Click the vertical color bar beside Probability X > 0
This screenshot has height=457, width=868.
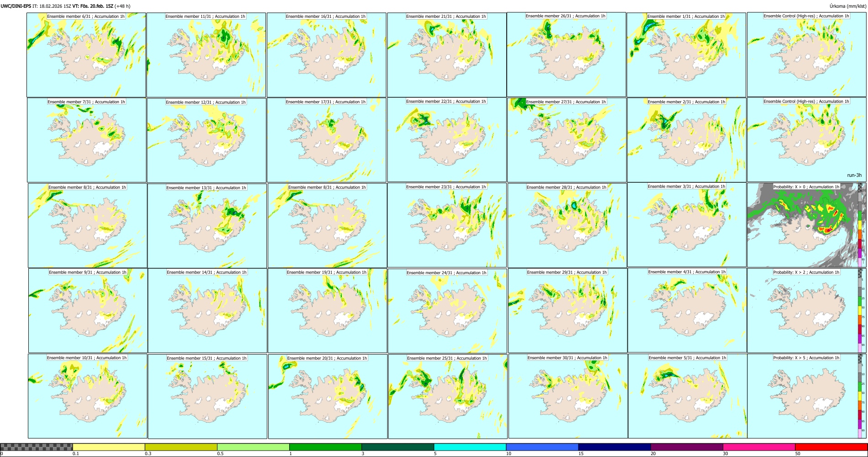click(x=861, y=225)
